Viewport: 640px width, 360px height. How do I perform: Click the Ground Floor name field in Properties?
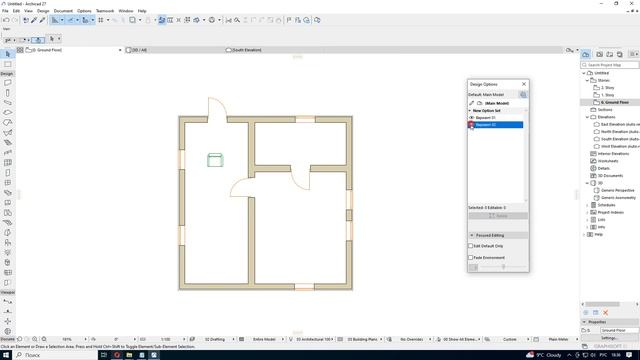pyautogui.click(x=619, y=330)
